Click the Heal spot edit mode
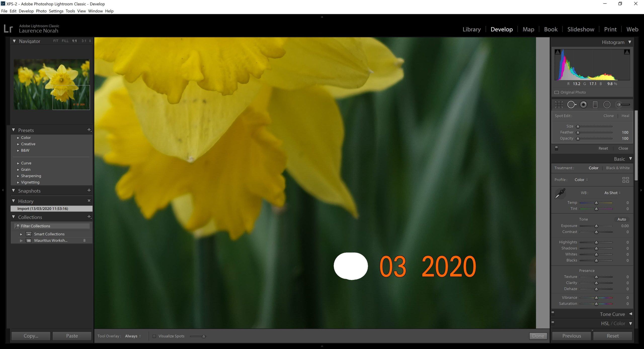The image size is (644, 349). [x=624, y=115]
